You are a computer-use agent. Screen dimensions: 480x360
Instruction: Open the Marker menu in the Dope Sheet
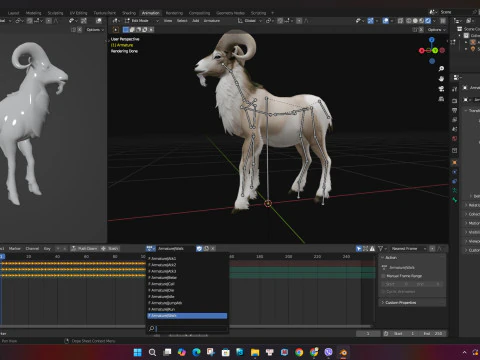[x=15, y=248]
